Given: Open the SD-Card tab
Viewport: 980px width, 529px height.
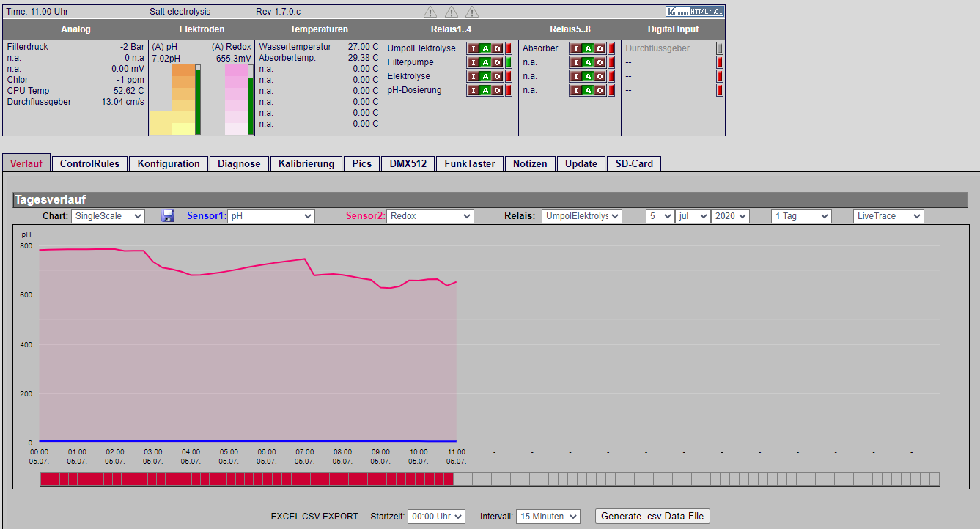Looking at the screenshot, I should [634, 163].
